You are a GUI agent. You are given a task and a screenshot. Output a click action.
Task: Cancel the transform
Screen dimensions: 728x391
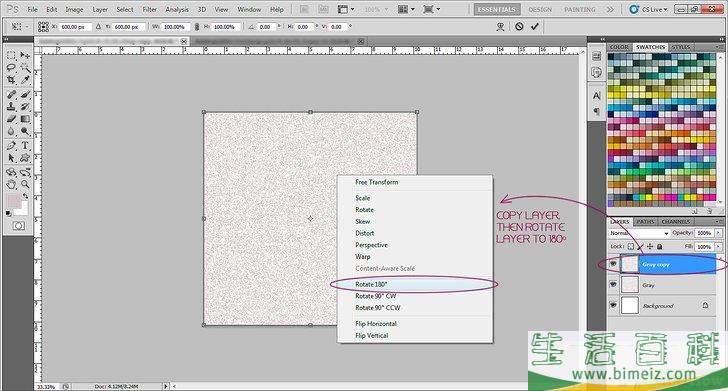519,26
